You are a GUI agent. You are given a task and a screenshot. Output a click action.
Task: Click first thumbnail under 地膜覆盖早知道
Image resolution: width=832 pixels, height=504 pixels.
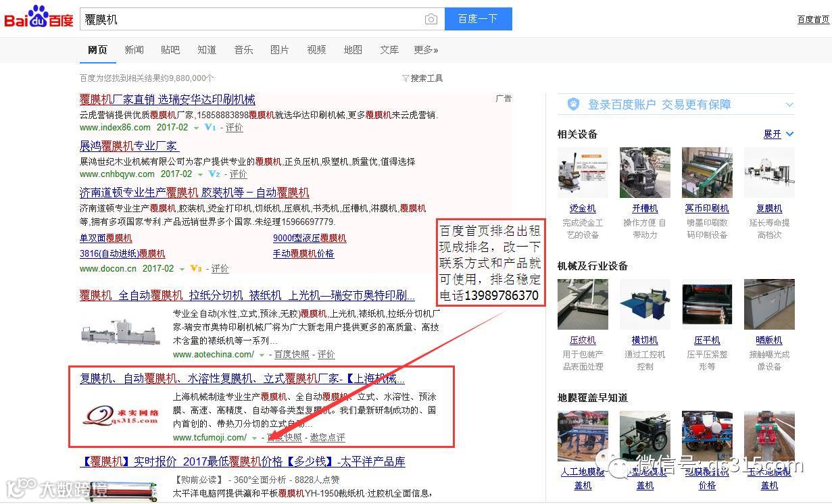pyautogui.click(x=583, y=436)
